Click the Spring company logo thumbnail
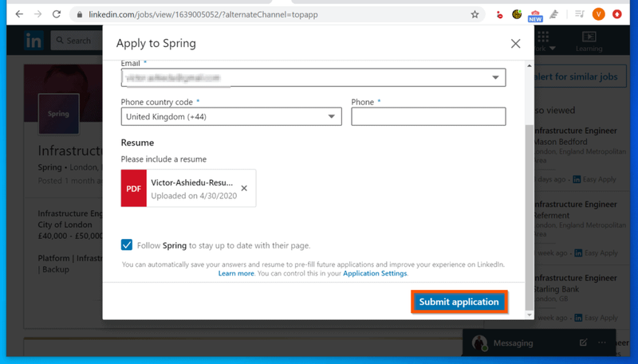This screenshot has width=638, height=364. 58,114
